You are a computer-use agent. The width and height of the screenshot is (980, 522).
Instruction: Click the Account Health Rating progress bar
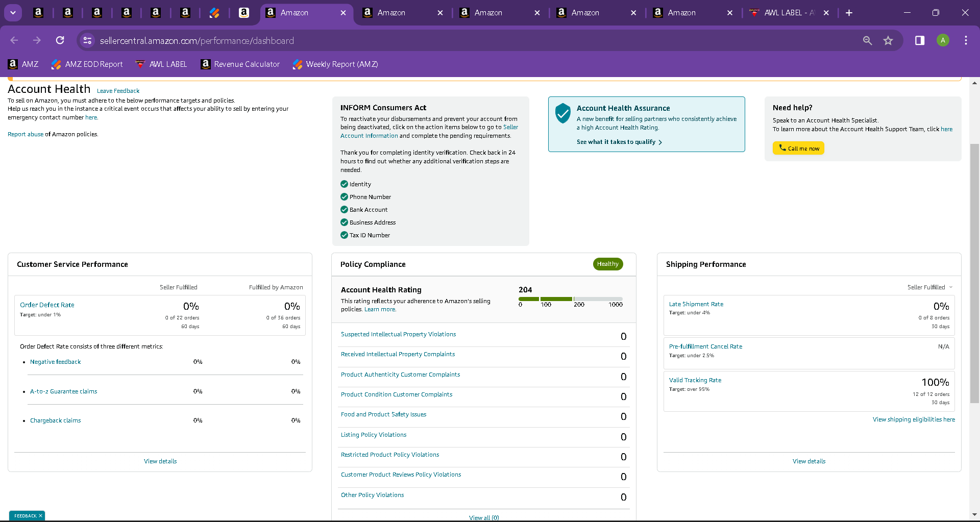point(570,299)
